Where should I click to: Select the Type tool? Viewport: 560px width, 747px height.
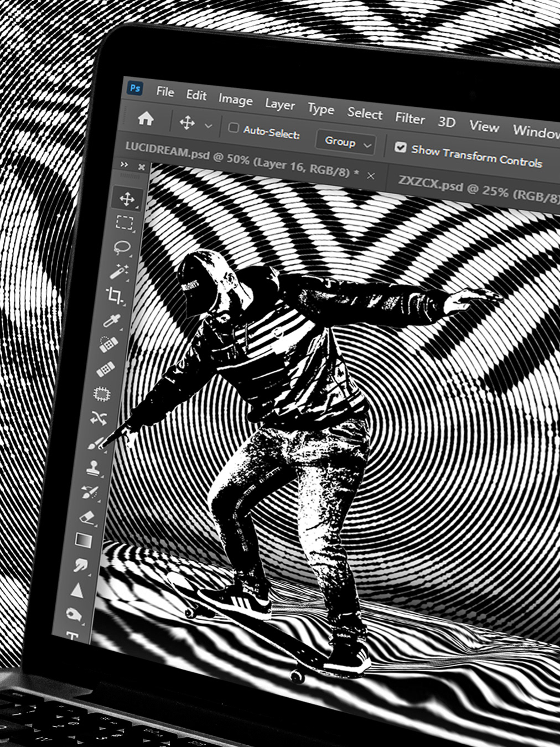72,635
